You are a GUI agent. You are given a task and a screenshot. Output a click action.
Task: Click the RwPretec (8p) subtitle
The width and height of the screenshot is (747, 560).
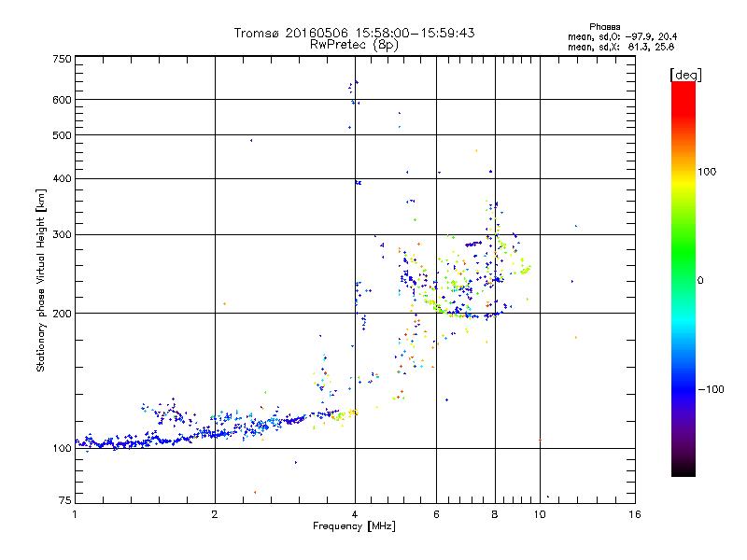coord(354,45)
